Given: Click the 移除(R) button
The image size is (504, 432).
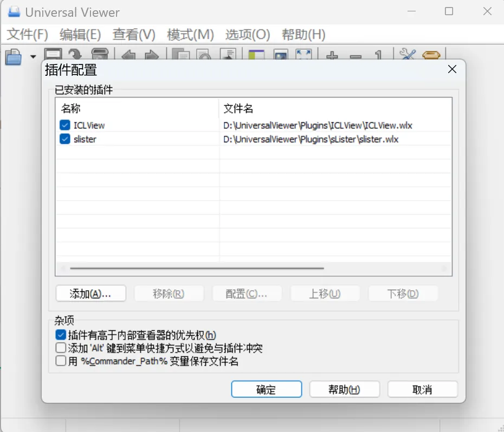Looking at the screenshot, I should [x=169, y=293].
